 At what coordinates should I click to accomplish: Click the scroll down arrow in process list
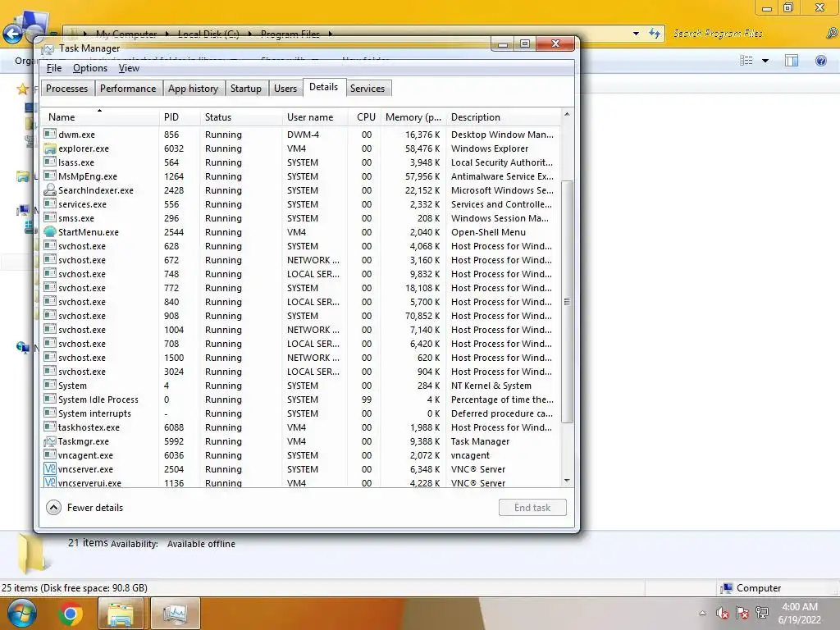coord(567,481)
